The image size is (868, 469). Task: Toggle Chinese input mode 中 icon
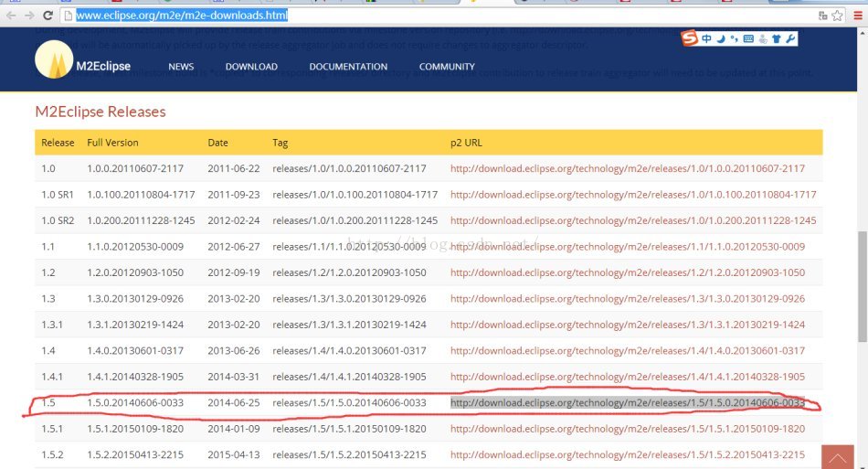point(706,38)
